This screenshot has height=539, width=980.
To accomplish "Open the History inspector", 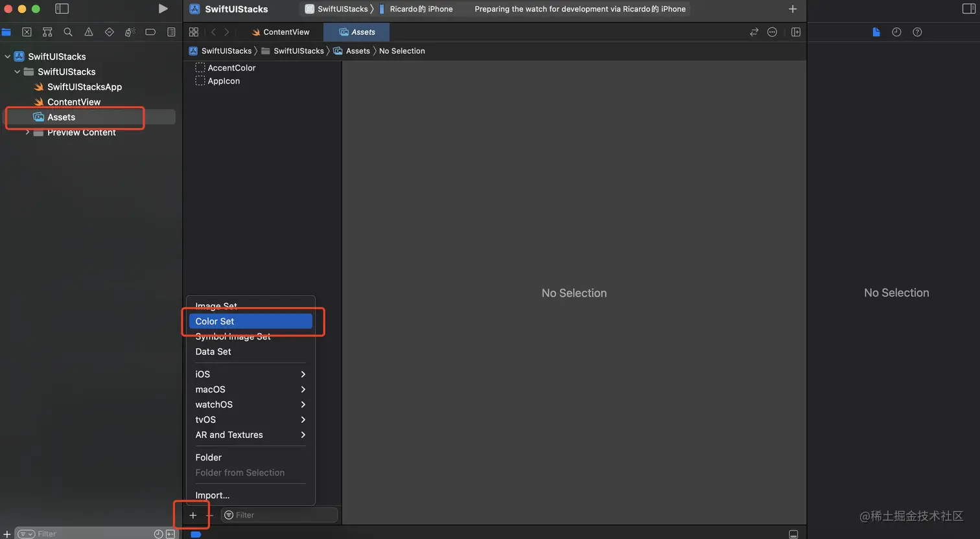I will tap(896, 32).
